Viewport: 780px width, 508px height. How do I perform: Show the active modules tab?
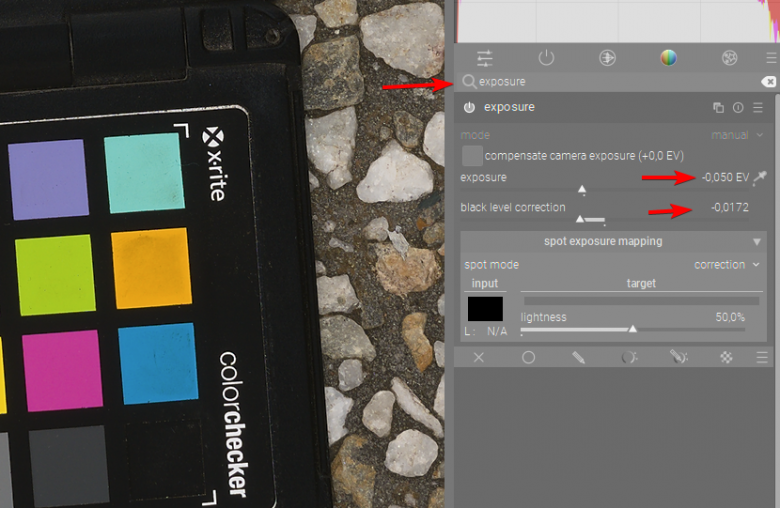click(x=546, y=58)
